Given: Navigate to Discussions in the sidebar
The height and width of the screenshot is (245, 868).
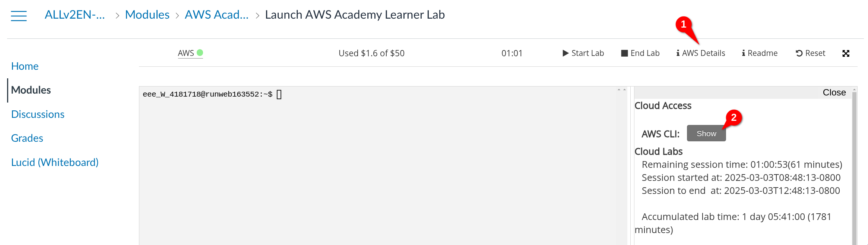Looking at the screenshot, I should (x=38, y=114).
